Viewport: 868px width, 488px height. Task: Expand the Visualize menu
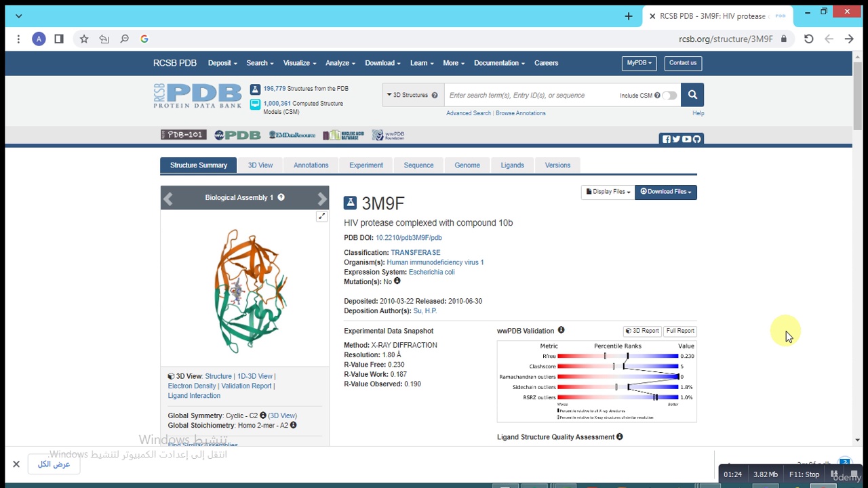coord(300,63)
